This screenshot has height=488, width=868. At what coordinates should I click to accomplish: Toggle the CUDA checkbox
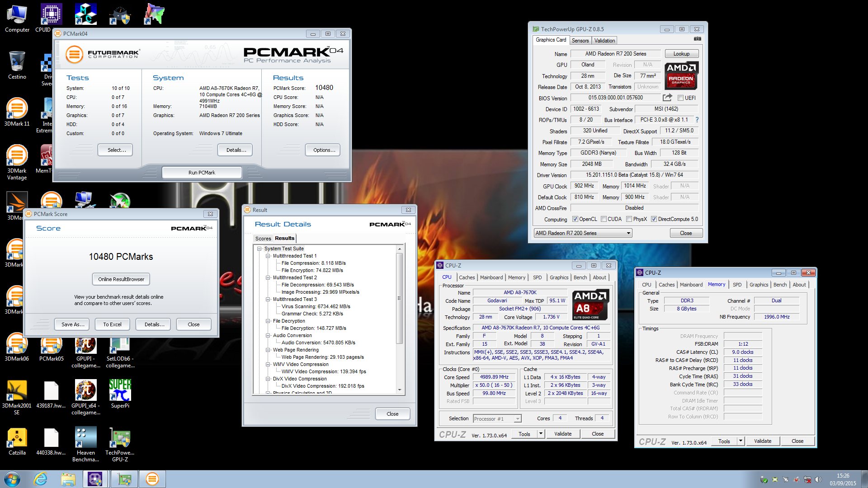pos(604,219)
